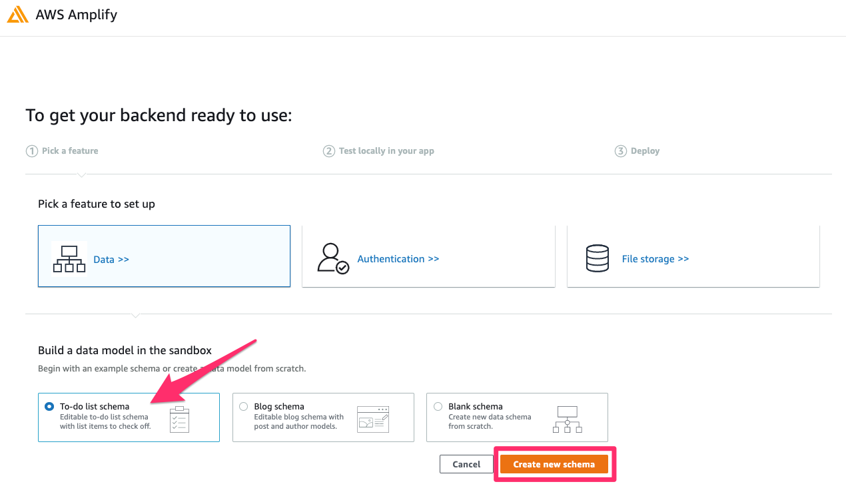Click the step 1 numbered circle icon
Screen dimensions: 846x504
[x=32, y=151]
